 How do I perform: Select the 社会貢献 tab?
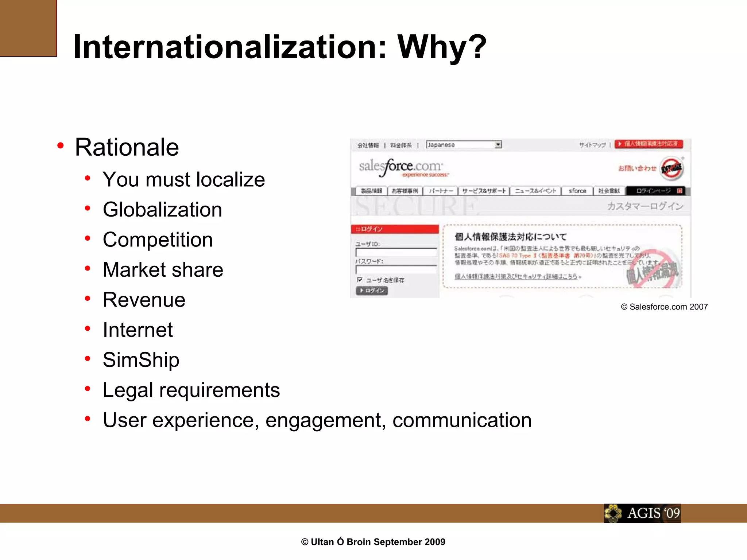pyautogui.click(x=609, y=191)
